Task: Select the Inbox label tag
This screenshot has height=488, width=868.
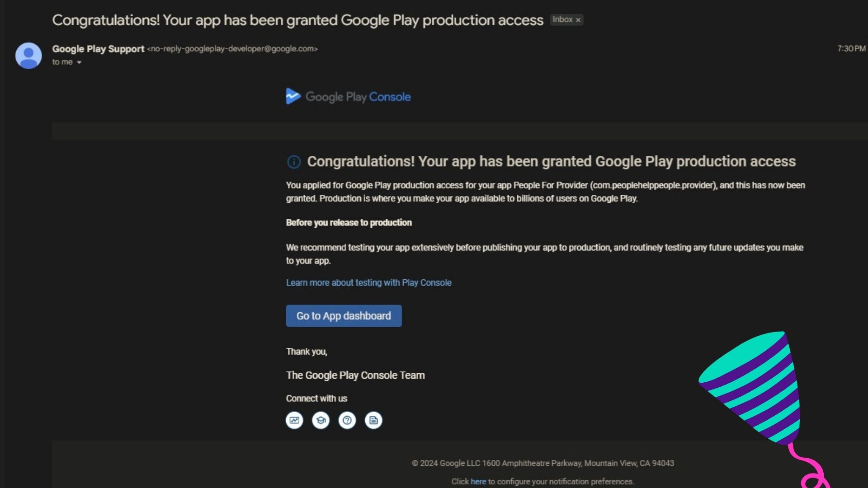Action: [x=563, y=20]
